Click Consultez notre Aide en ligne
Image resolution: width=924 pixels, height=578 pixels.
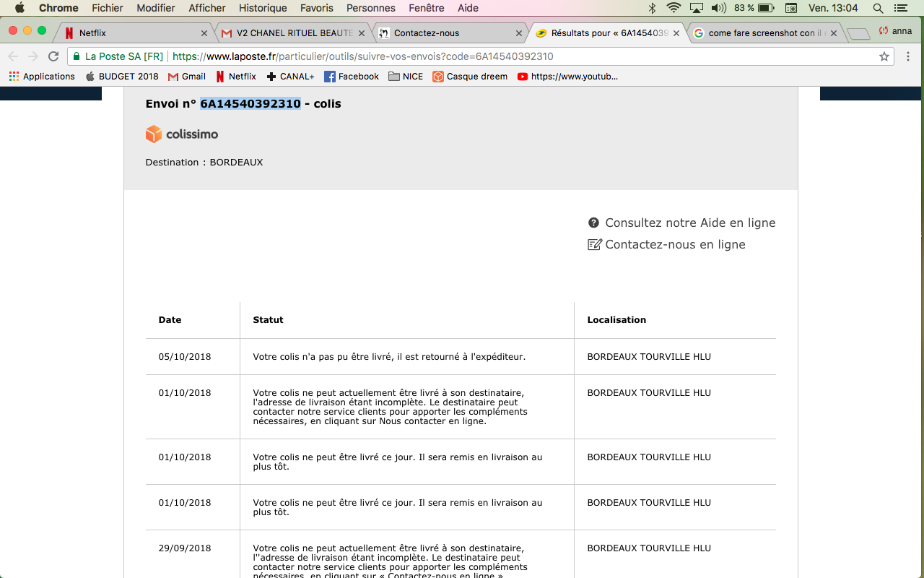pos(689,223)
